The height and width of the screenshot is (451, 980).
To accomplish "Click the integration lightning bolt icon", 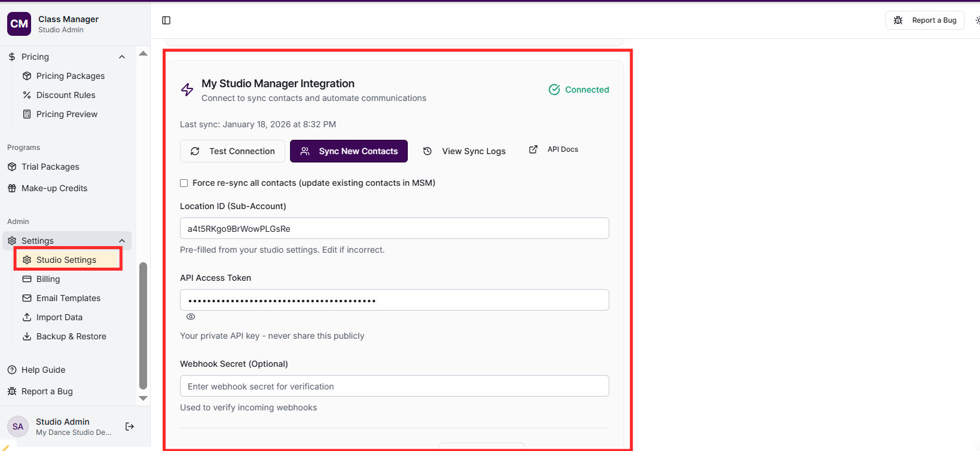I will click(187, 90).
